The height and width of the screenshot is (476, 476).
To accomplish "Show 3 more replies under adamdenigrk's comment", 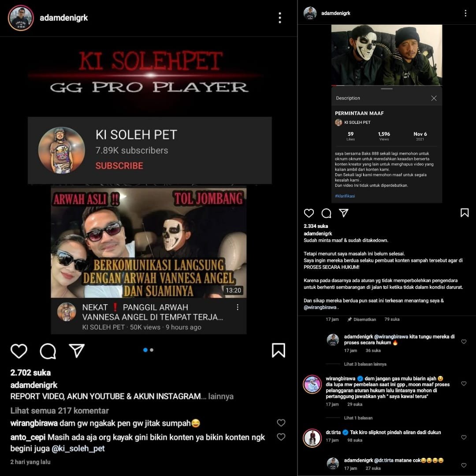I will [365, 364].
